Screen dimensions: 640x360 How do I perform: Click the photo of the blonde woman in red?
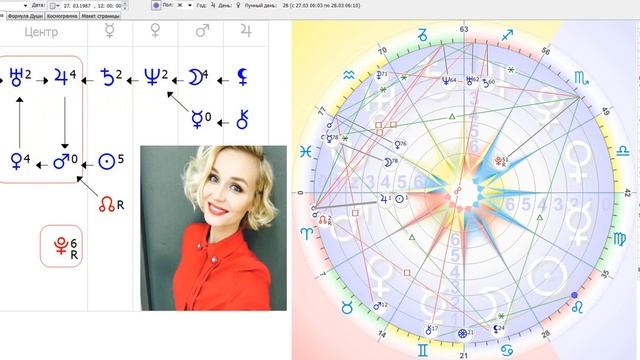point(213,228)
